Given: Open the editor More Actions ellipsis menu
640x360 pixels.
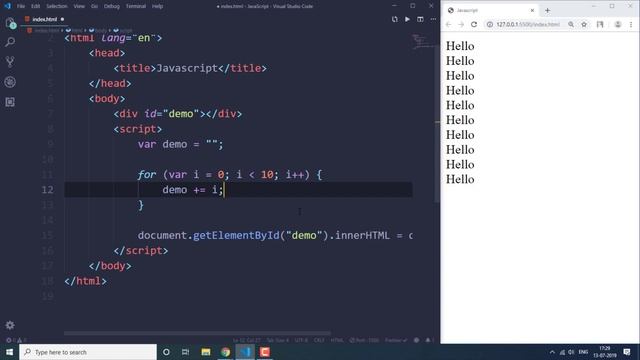Looking at the screenshot, I should [x=433, y=19].
